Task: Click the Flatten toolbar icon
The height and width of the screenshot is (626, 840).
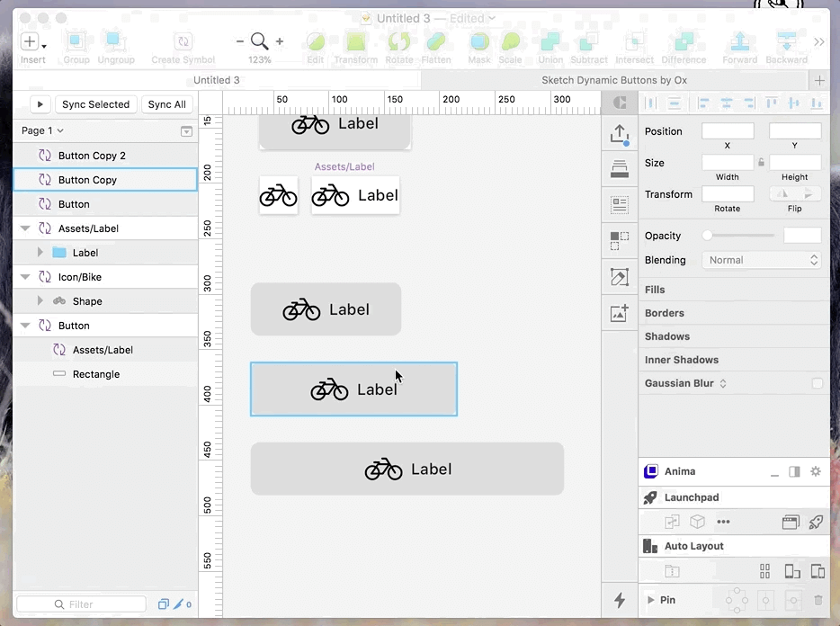Action: coord(436,41)
